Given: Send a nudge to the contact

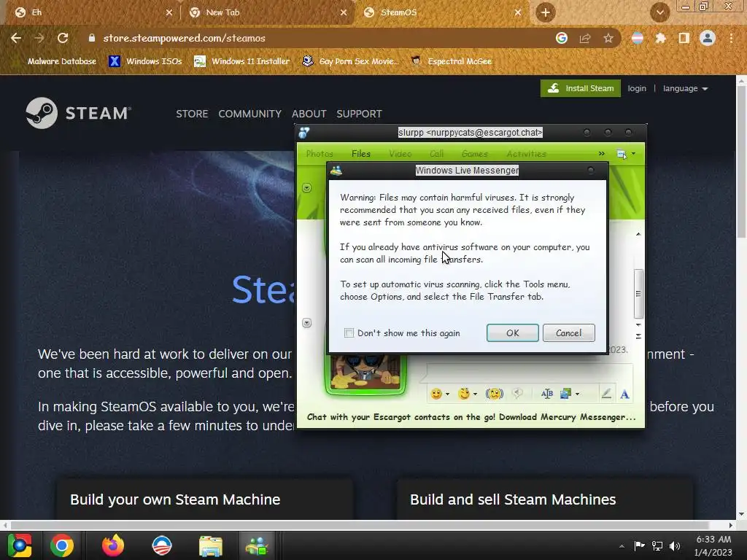Looking at the screenshot, I should click(x=495, y=393).
